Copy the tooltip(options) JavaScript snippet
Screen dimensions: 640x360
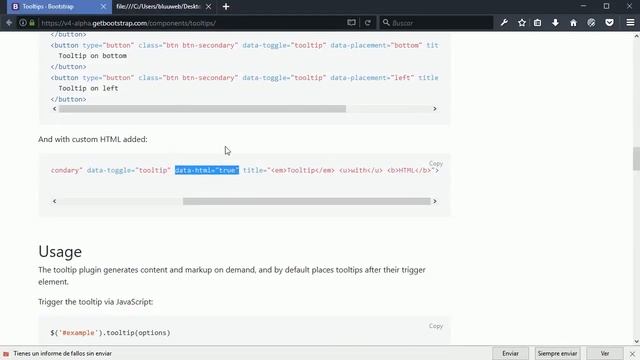pyautogui.click(x=436, y=326)
